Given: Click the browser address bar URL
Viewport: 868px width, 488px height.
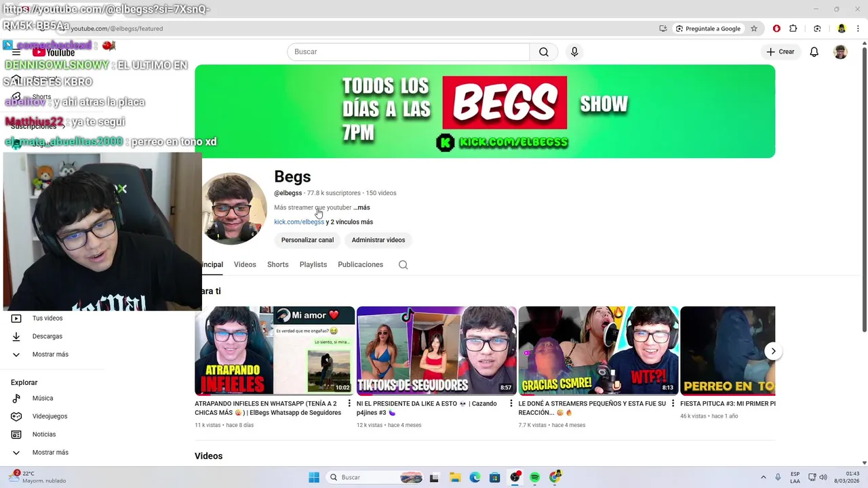Looking at the screenshot, I should (x=117, y=28).
